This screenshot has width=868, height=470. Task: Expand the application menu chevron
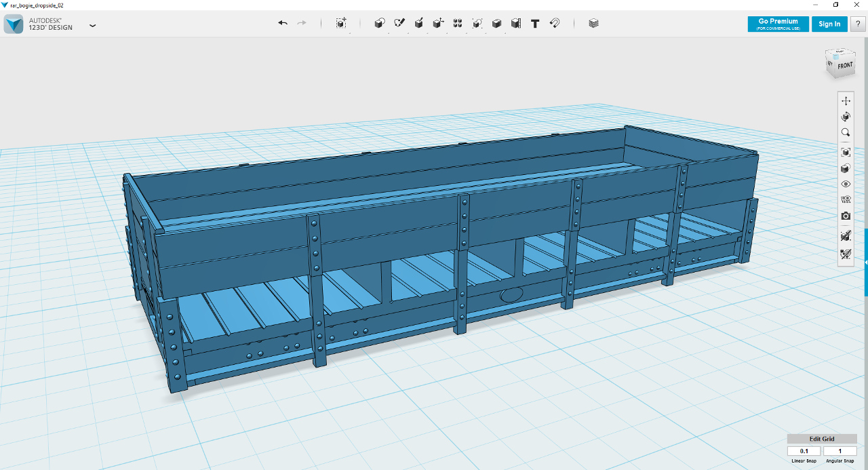pyautogui.click(x=92, y=26)
